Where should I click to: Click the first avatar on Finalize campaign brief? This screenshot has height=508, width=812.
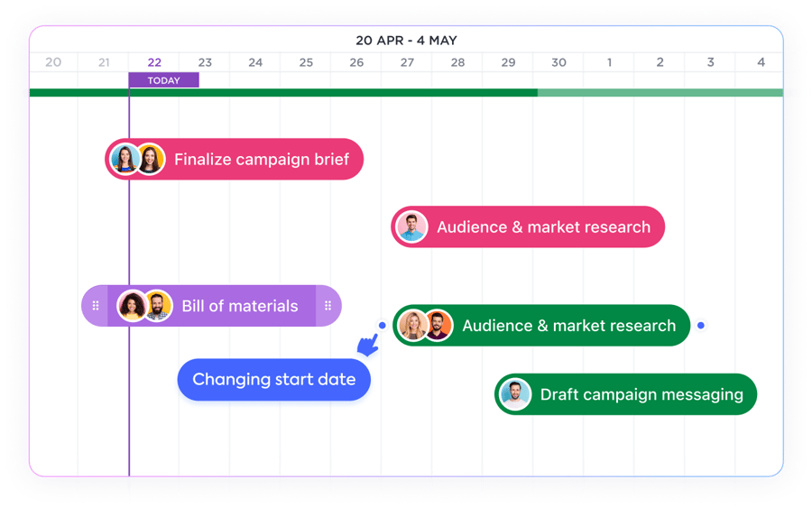pyautogui.click(x=125, y=159)
